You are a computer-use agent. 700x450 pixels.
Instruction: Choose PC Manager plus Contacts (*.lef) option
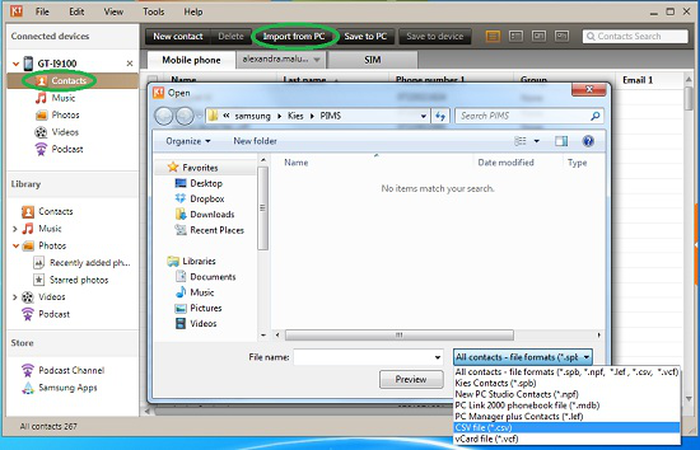567,417
